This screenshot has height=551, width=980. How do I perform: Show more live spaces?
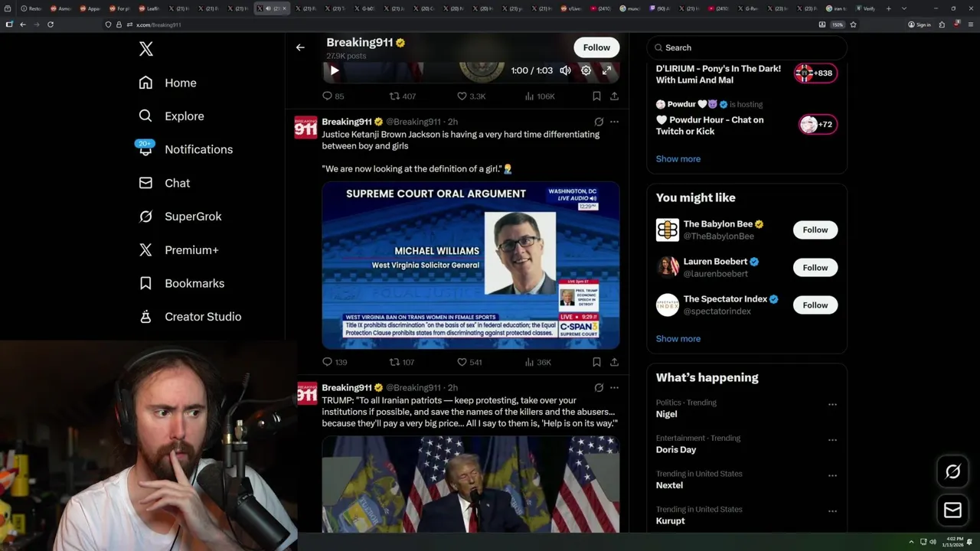point(678,159)
